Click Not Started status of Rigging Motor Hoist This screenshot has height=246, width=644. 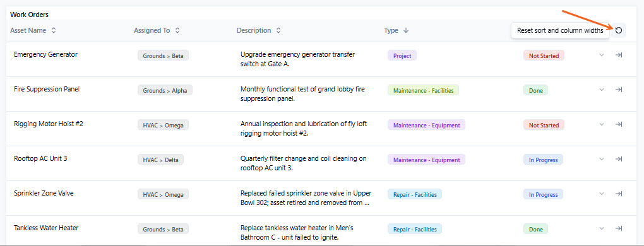click(x=544, y=125)
